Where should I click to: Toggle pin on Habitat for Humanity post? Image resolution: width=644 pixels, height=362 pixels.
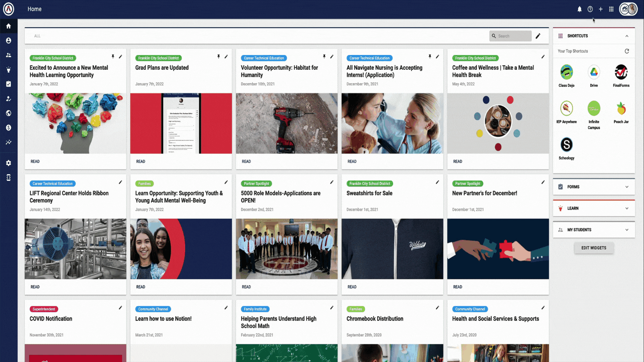(x=324, y=57)
